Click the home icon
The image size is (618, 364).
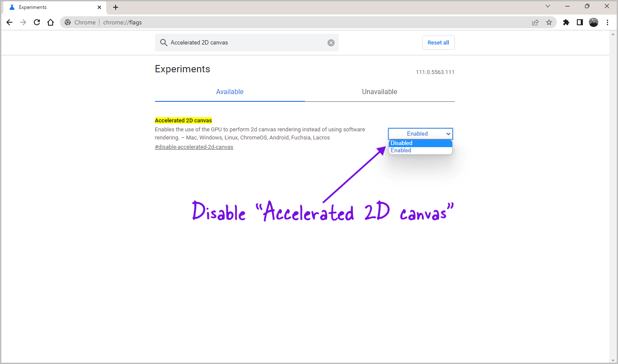[x=51, y=22]
